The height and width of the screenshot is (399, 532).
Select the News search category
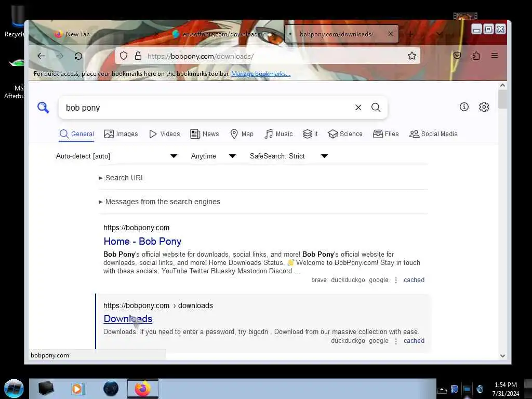205,134
